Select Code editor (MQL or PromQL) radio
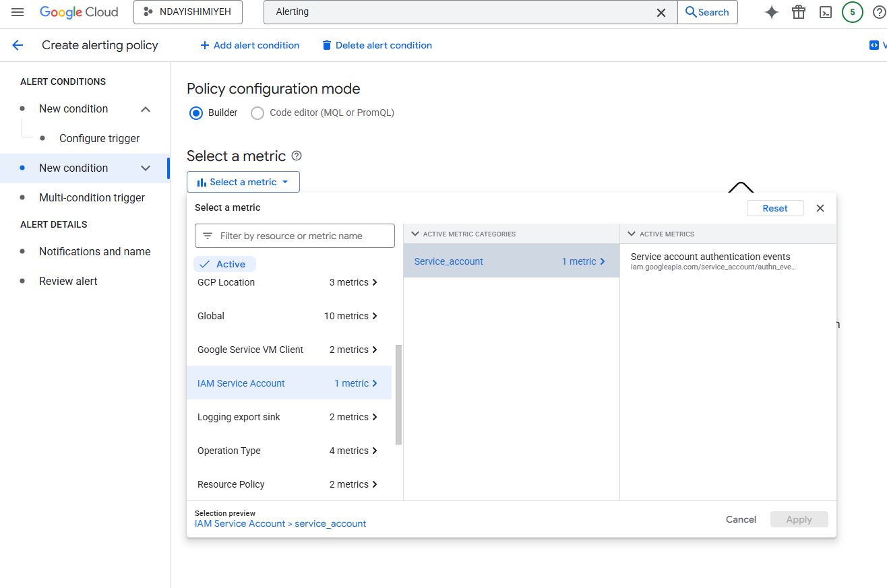Viewport: 887px width, 588px height. point(257,113)
